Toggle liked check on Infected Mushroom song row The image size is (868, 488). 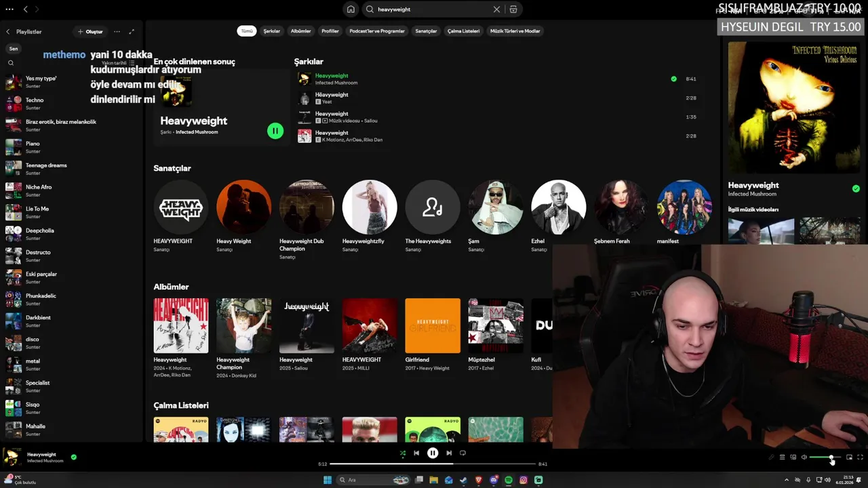tap(673, 79)
